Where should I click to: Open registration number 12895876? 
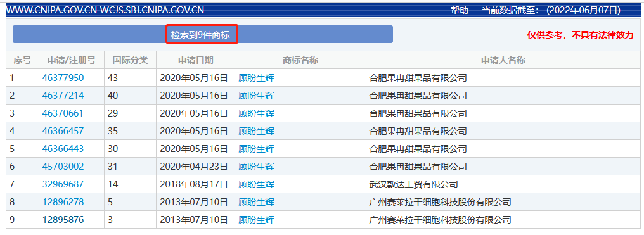click(x=63, y=220)
